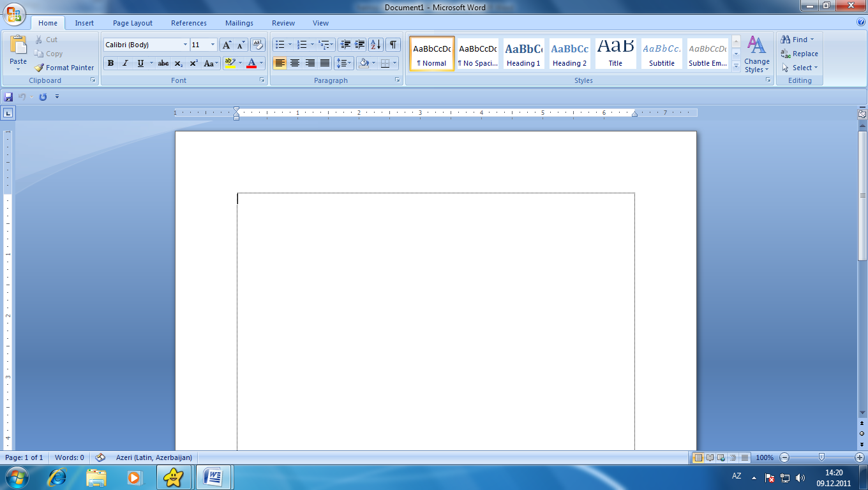Toggle Bold formatting
This screenshot has height=490, width=868.
point(110,63)
